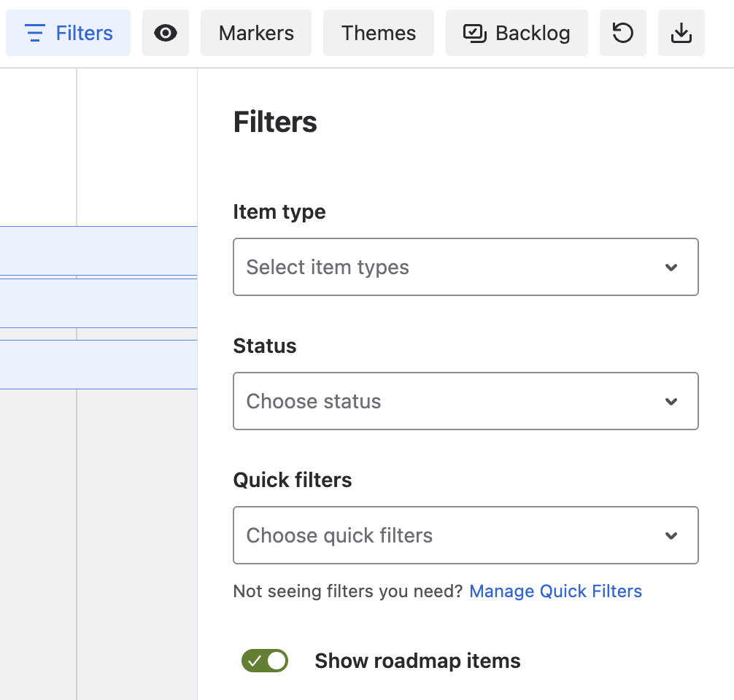Image resolution: width=734 pixels, height=700 pixels.
Task: Open the Markers toolbar button
Action: [256, 34]
